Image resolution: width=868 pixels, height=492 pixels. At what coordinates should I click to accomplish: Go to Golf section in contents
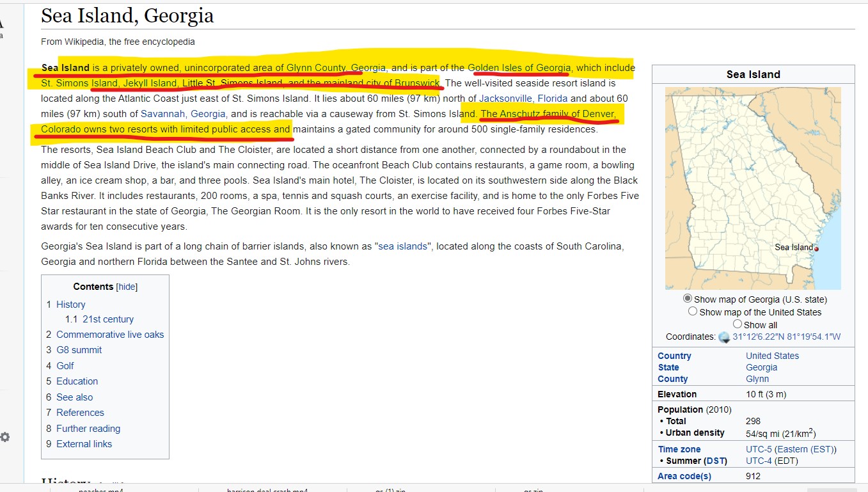coord(65,366)
